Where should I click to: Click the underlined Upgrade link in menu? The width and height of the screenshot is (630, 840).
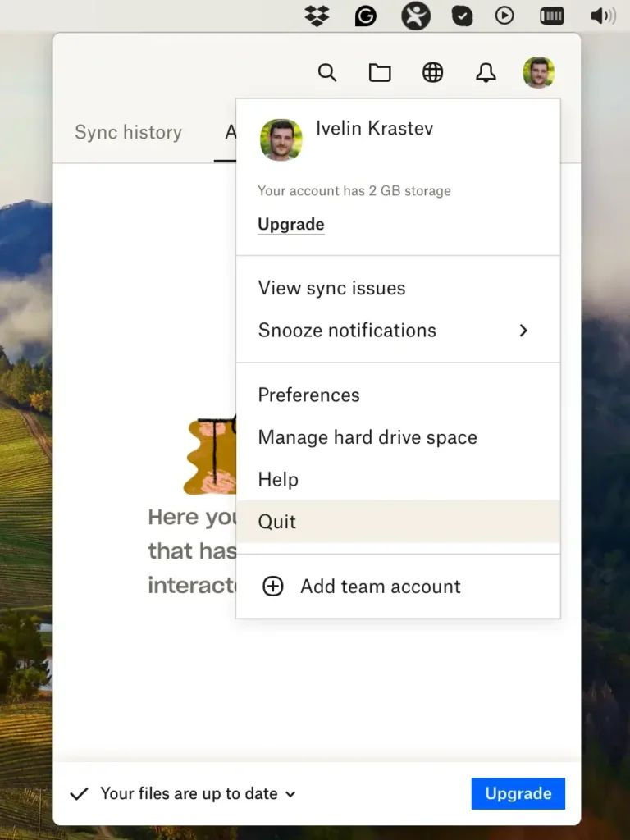[x=290, y=224]
